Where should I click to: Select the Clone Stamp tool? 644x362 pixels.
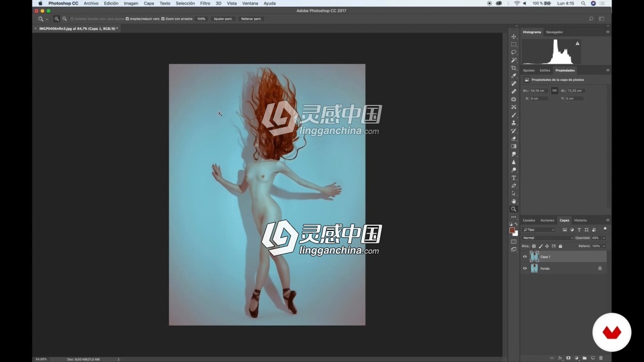[x=513, y=123]
